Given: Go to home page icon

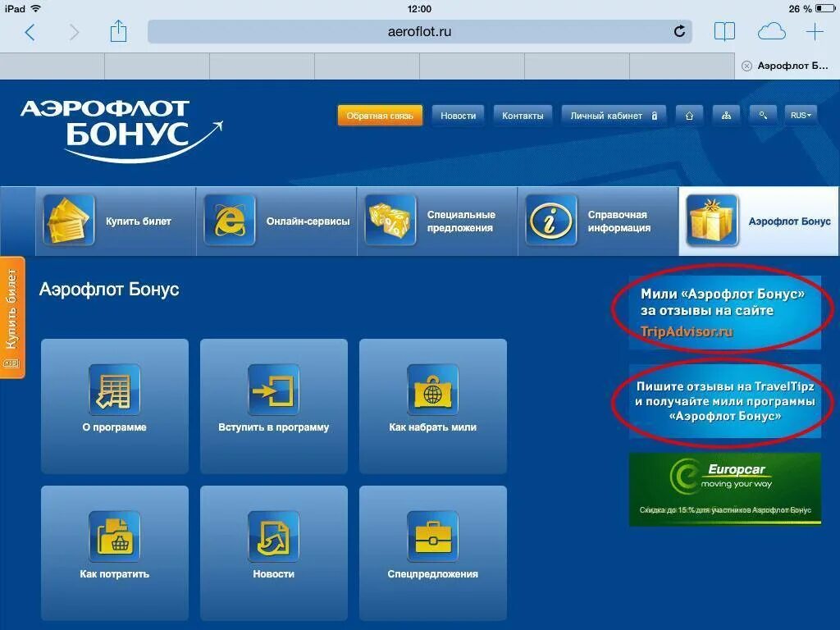Looking at the screenshot, I should pos(689,116).
